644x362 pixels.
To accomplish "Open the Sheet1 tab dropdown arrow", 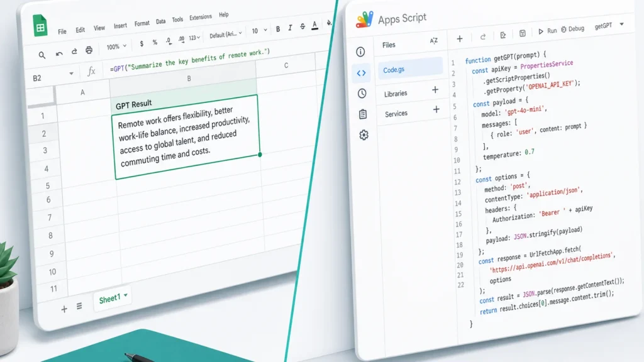I will point(126,295).
